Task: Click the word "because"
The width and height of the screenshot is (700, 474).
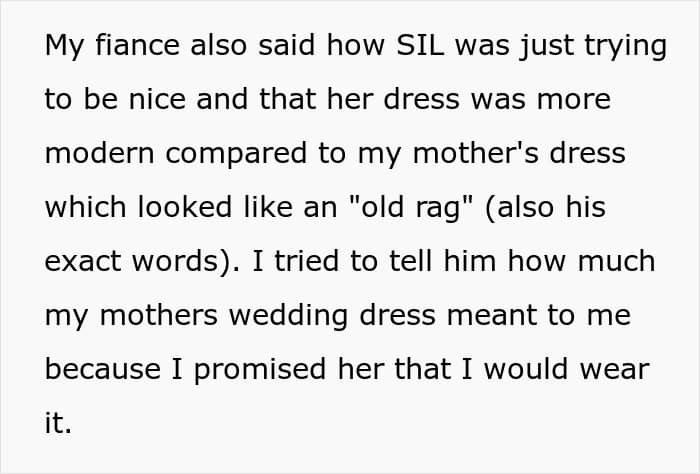Action: coord(103,369)
